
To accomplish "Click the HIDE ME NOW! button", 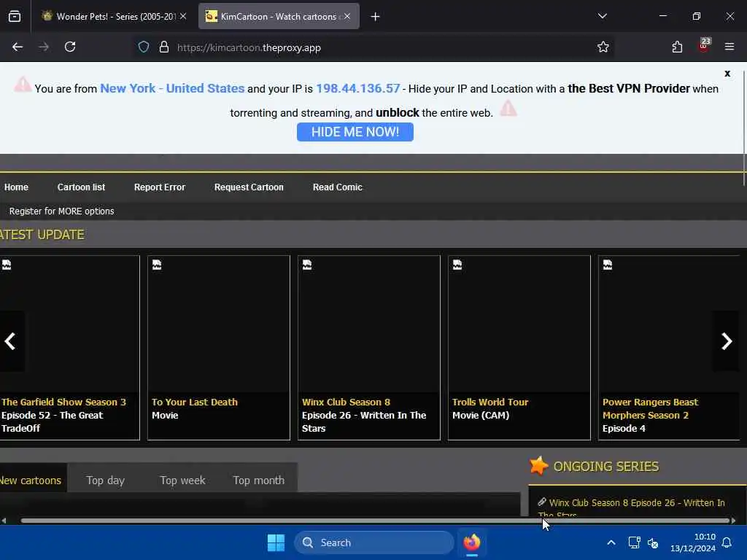I will click(x=355, y=132).
